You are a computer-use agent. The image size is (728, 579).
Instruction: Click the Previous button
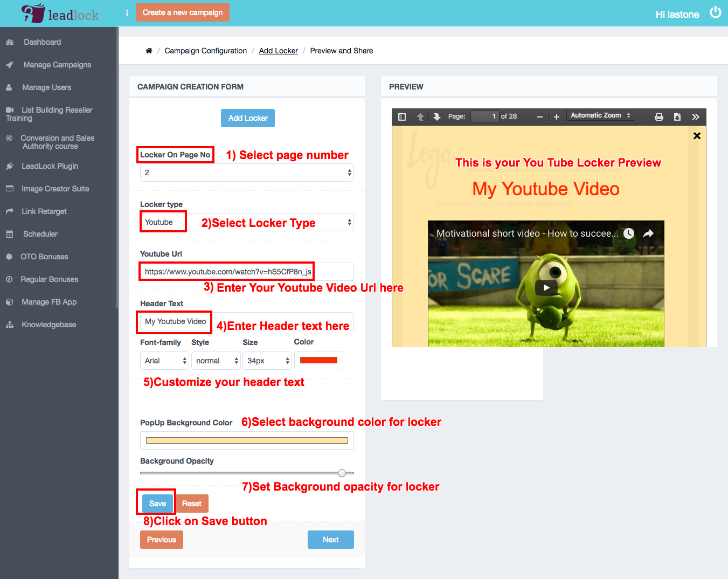click(x=162, y=540)
